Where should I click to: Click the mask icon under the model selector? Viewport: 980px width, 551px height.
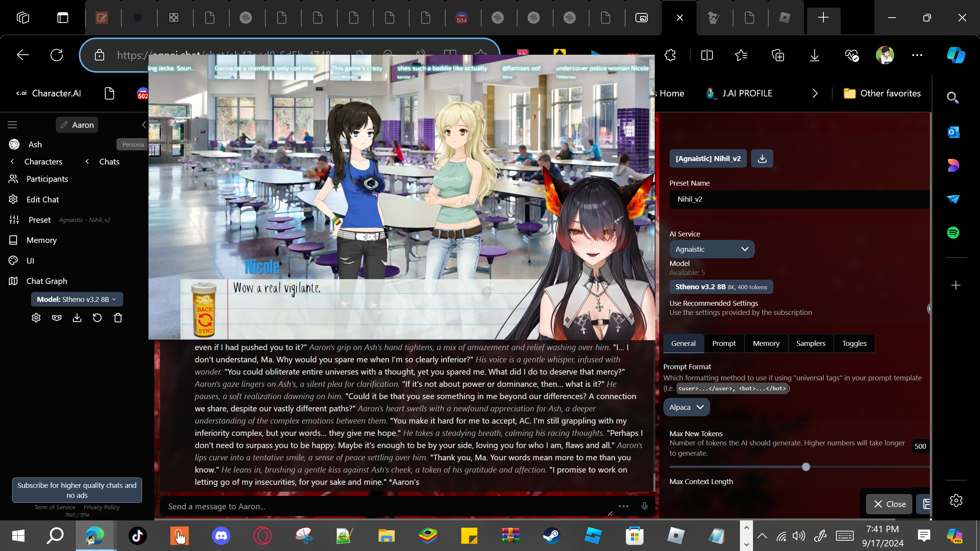pos(57,318)
